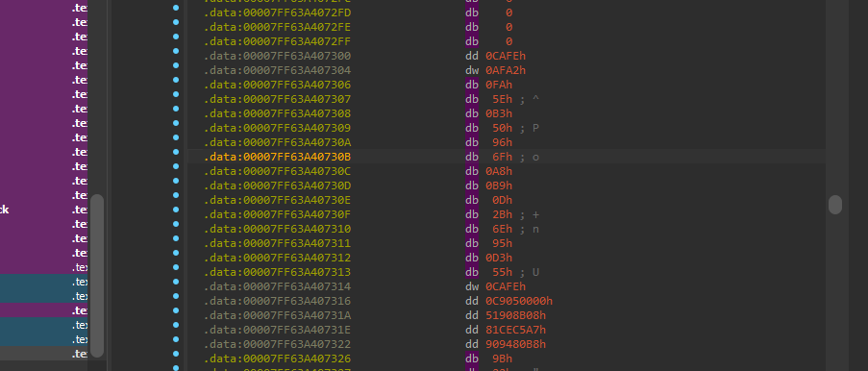Click blue dot beside address 00007FF63A4072FD

click(x=176, y=8)
